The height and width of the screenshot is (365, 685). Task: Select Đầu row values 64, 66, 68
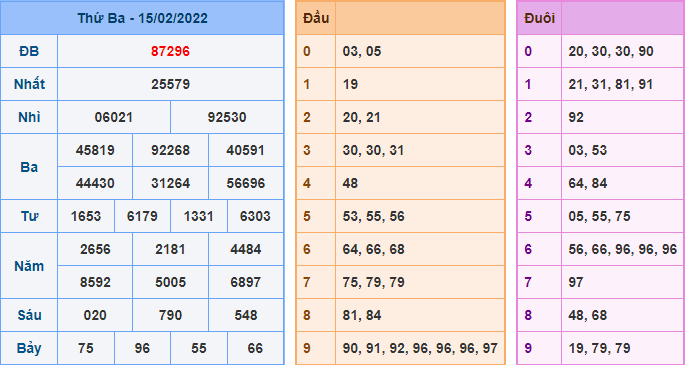[x=374, y=249]
